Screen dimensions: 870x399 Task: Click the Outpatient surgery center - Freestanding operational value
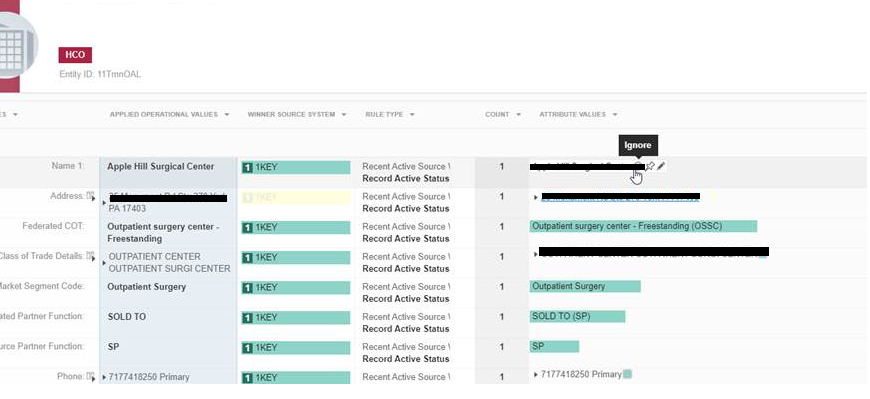pos(163,233)
